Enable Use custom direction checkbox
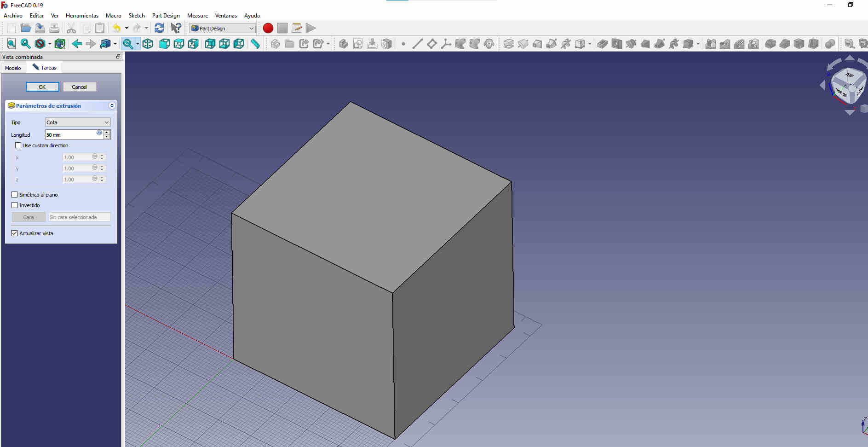 pyautogui.click(x=18, y=145)
